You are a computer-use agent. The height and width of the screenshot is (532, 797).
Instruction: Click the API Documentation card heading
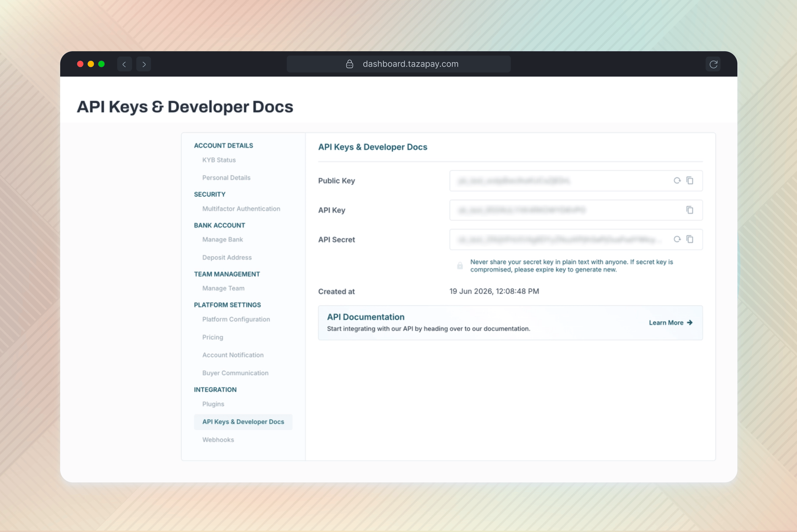coord(366,317)
